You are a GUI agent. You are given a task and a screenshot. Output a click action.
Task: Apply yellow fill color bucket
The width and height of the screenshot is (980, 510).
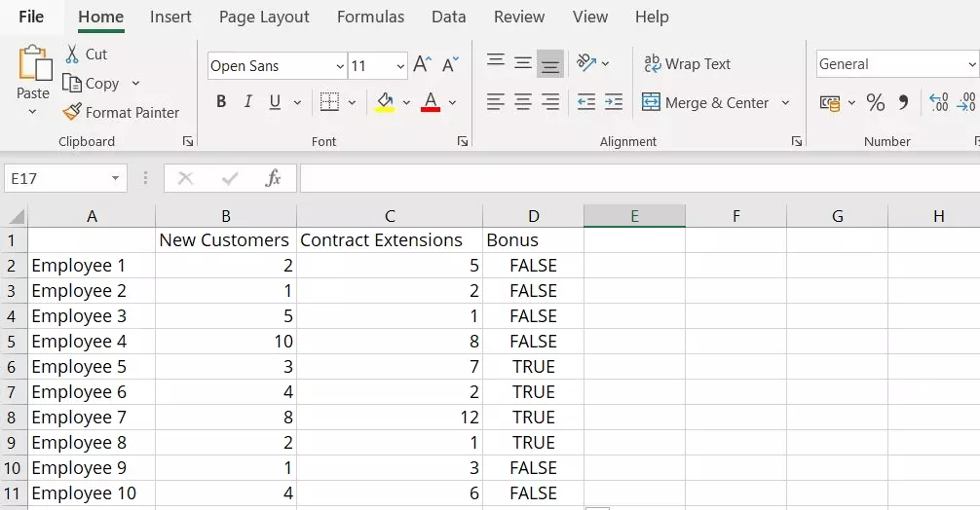pyautogui.click(x=385, y=102)
